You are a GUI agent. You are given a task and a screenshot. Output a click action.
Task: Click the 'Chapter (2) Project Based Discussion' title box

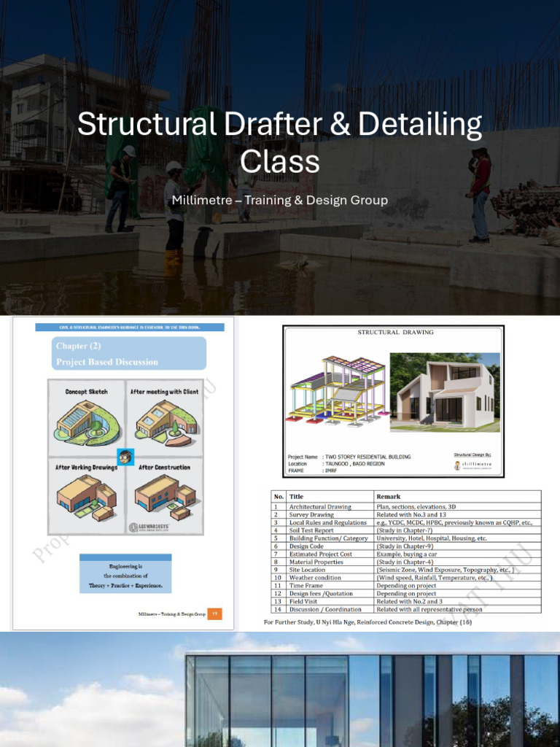(x=129, y=354)
